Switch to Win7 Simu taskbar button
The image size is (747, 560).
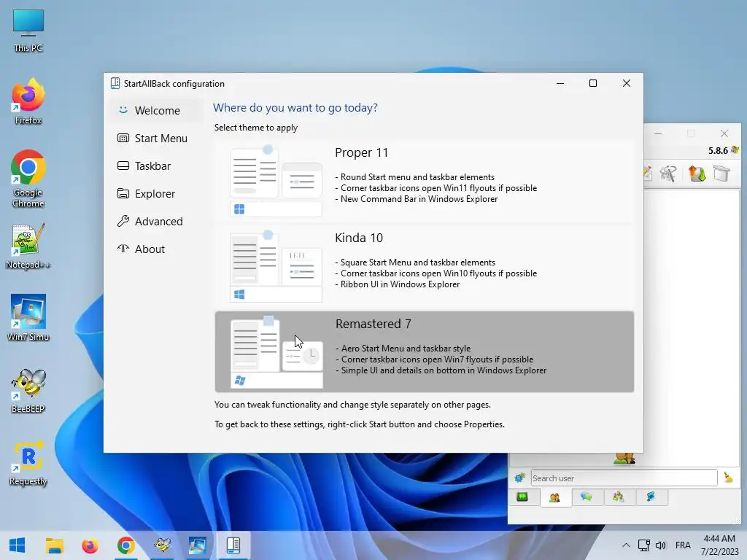tap(198, 545)
